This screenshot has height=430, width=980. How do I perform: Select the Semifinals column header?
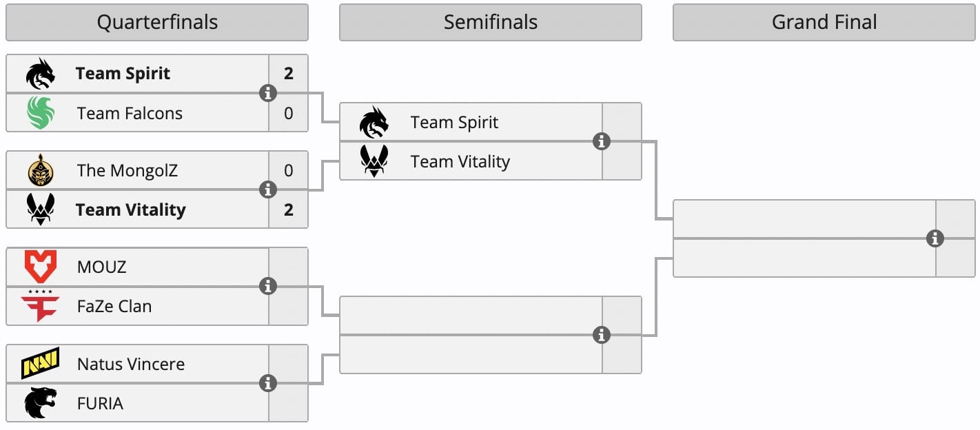pyautogui.click(x=490, y=23)
